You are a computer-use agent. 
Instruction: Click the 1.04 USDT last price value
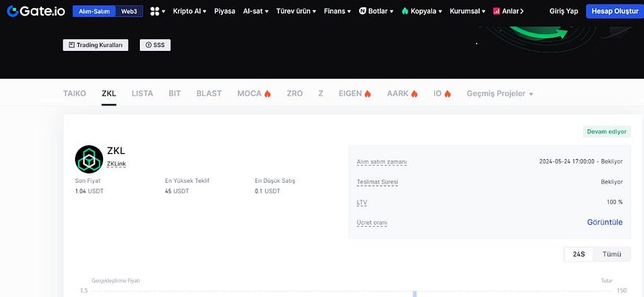89,192
